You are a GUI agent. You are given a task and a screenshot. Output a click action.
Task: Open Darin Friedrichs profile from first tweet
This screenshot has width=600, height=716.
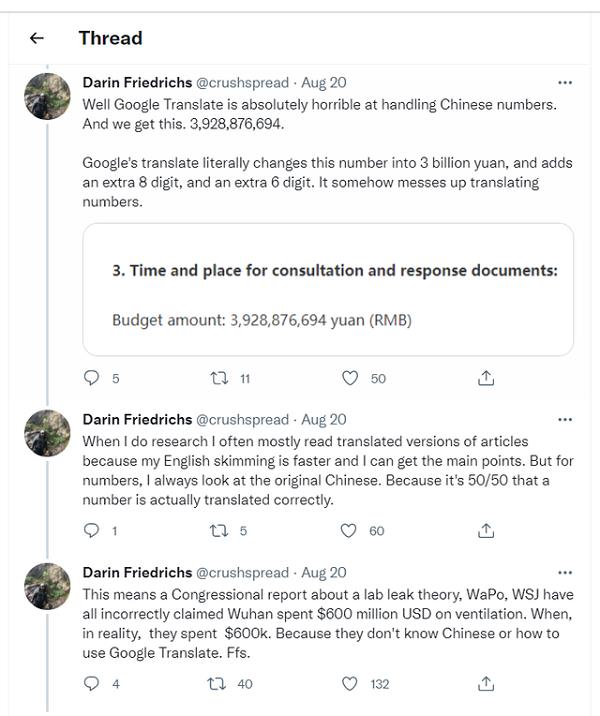tap(136, 82)
